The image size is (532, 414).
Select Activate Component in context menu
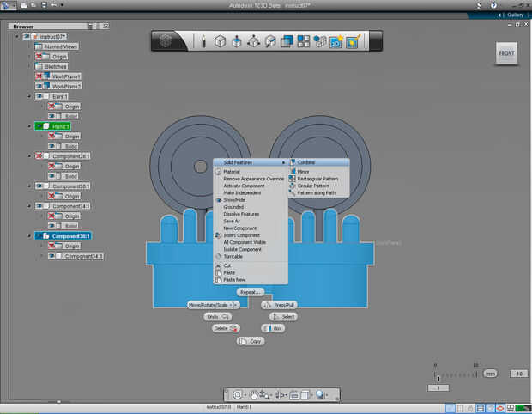click(x=251, y=186)
